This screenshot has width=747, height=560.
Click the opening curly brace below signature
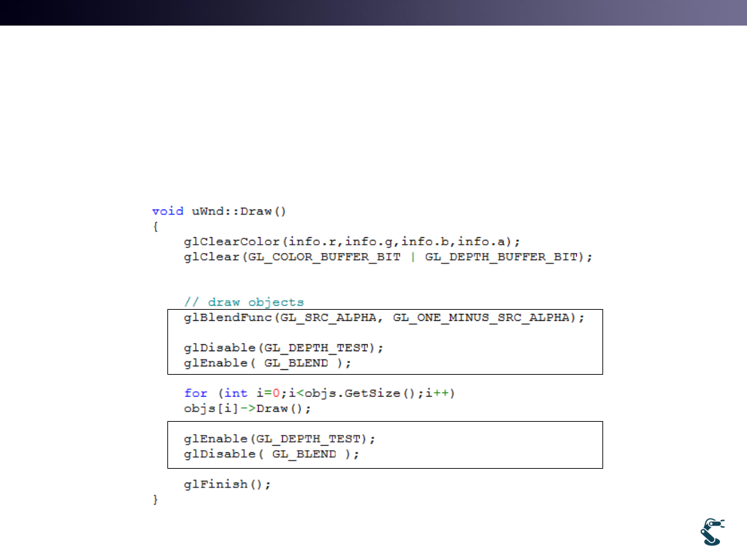tap(156, 226)
